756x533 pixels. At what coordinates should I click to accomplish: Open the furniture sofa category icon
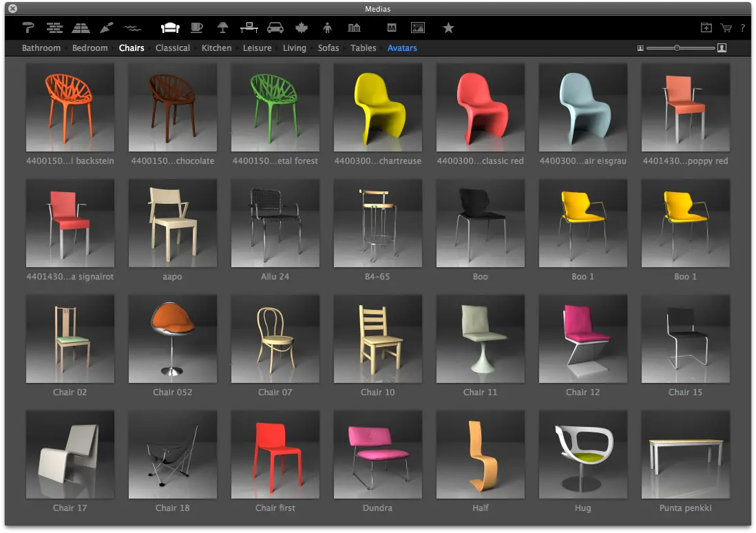170,28
